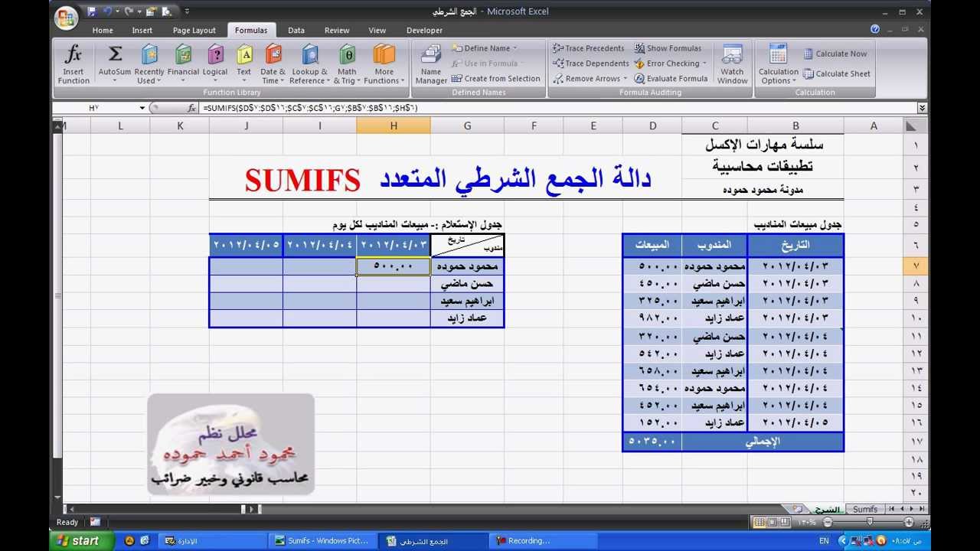Select the الإجمالي total label cell

[763, 442]
